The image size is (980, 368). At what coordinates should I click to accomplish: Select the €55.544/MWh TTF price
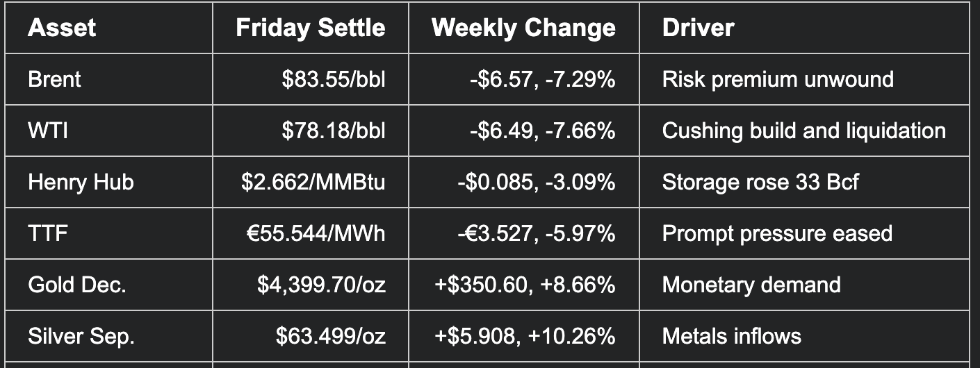316,233
